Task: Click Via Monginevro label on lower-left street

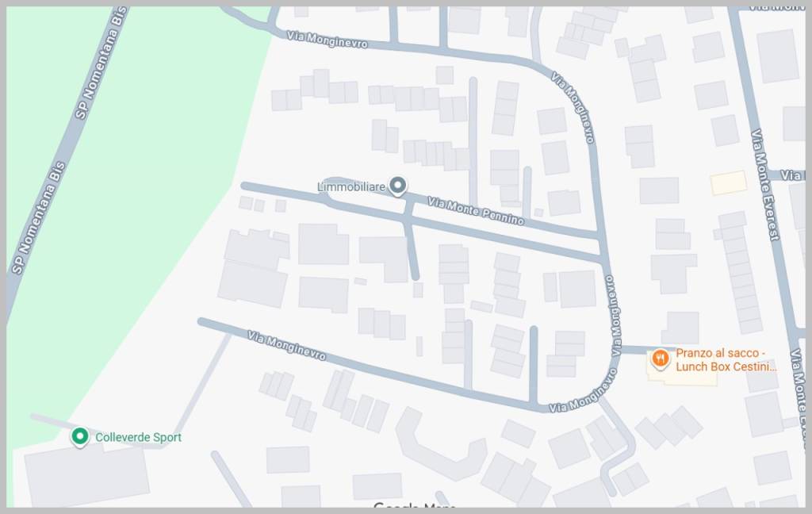Action: pyautogui.click(x=286, y=346)
